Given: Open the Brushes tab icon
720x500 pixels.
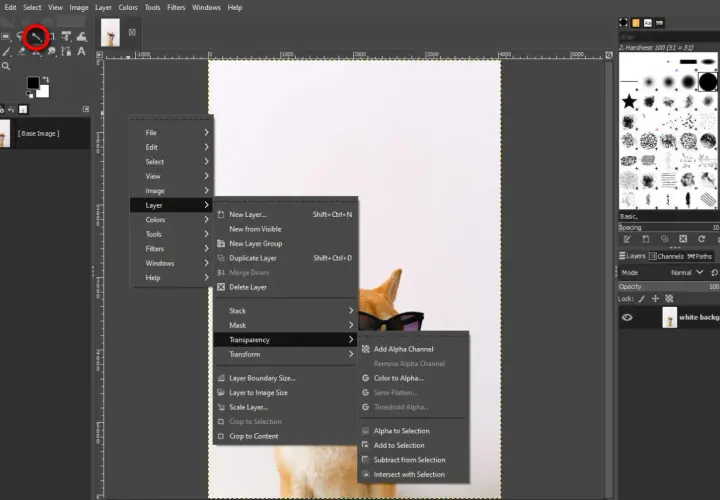Looking at the screenshot, I should click(623, 22).
